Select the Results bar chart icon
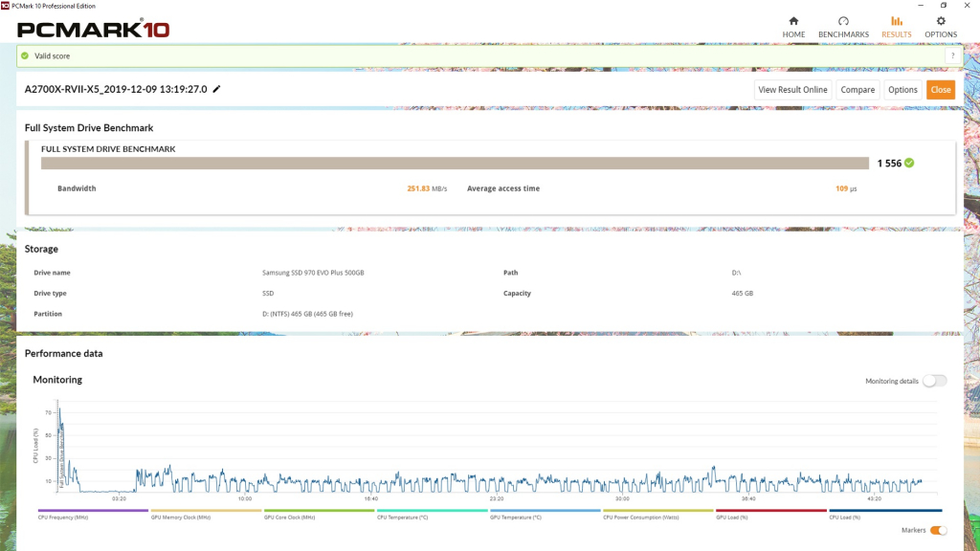The height and width of the screenshot is (551, 980). [x=896, y=21]
